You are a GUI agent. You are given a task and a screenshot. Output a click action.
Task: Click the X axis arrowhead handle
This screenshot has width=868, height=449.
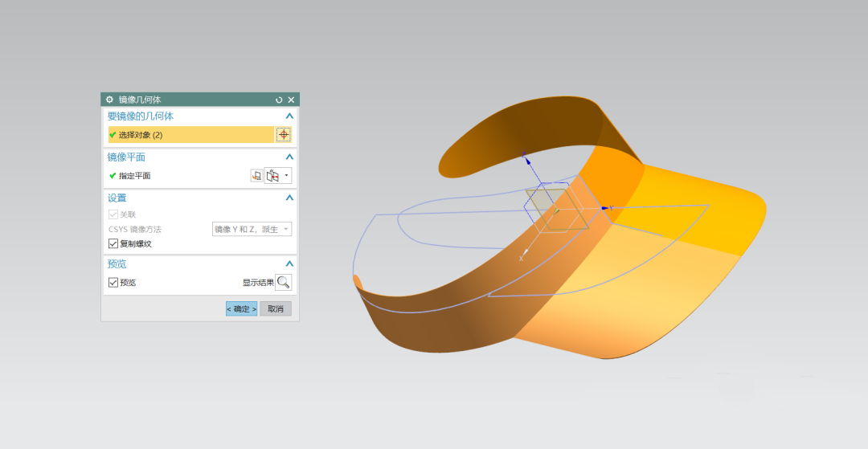click(526, 253)
